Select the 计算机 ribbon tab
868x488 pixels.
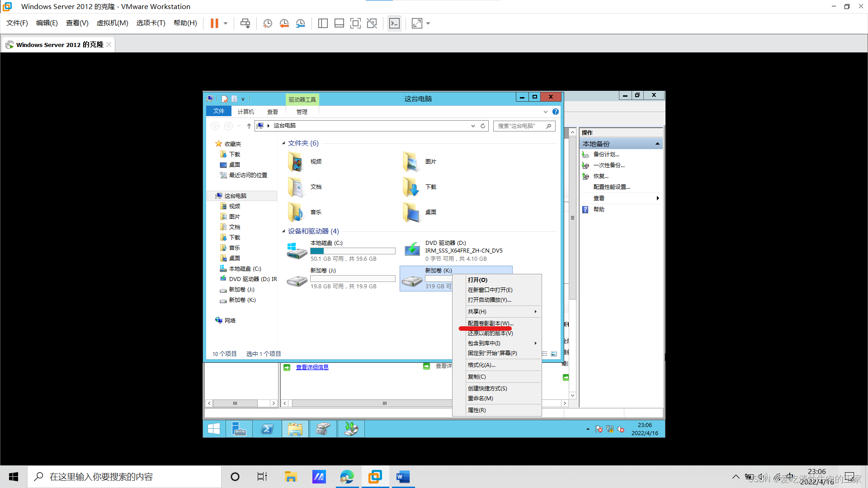pyautogui.click(x=246, y=112)
